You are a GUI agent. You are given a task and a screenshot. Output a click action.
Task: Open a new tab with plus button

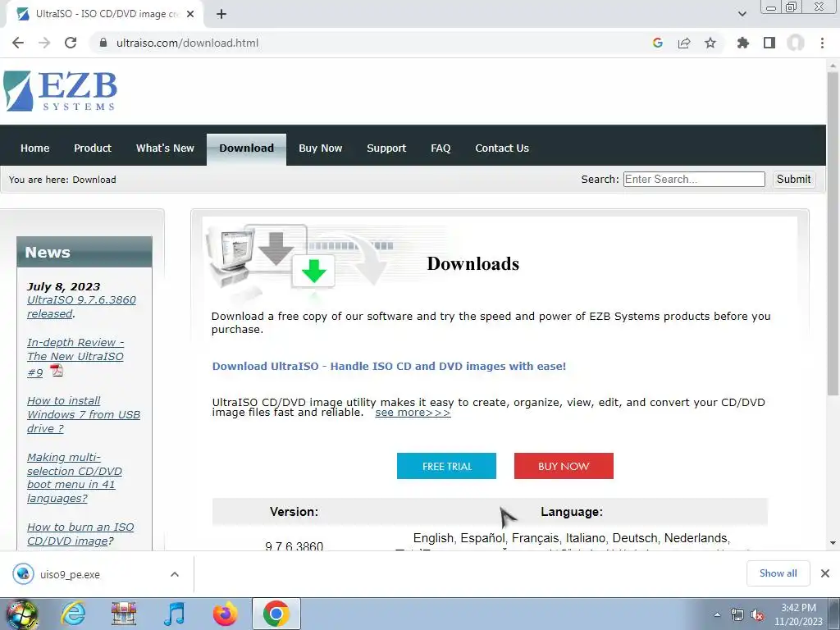click(x=221, y=14)
